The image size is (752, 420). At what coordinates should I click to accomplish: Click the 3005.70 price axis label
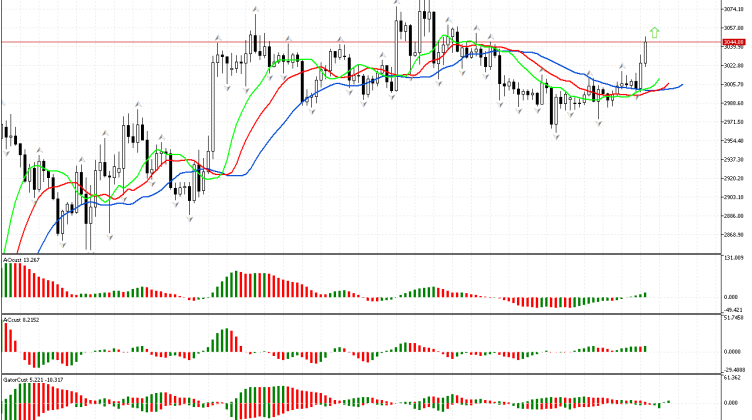734,84
